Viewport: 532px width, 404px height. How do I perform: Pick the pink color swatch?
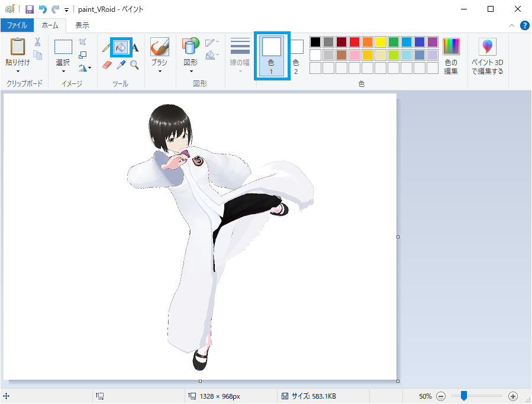click(354, 55)
